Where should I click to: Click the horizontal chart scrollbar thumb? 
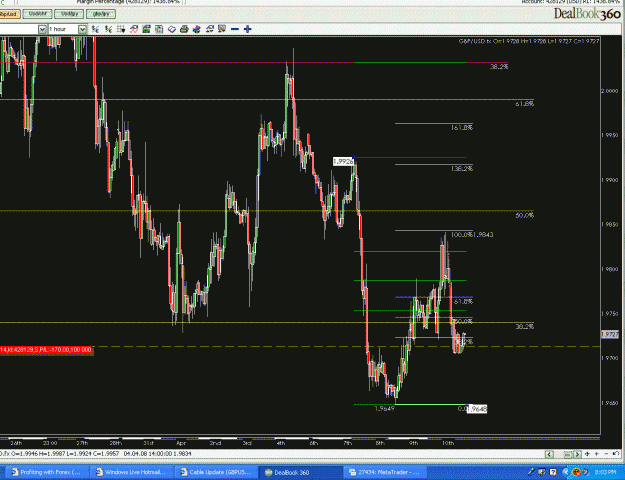coord(568,454)
